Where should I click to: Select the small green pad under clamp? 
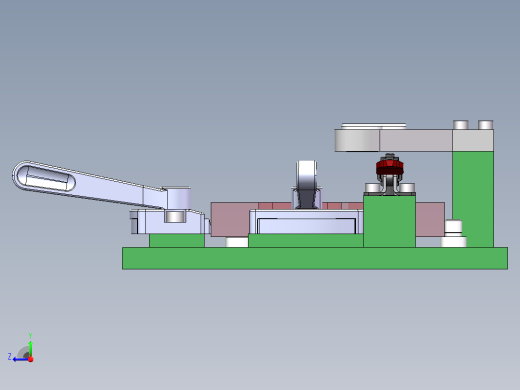click(x=177, y=240)
